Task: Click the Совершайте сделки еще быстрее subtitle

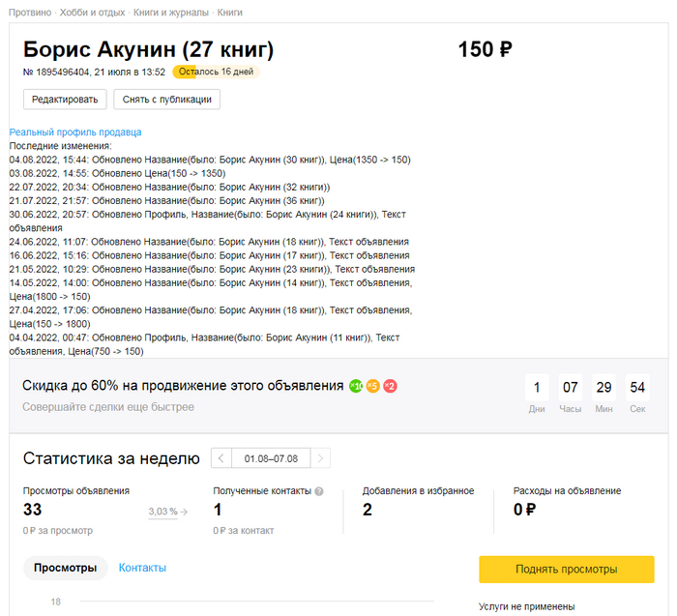Action: pyautogui.click(x=108, y=407)
